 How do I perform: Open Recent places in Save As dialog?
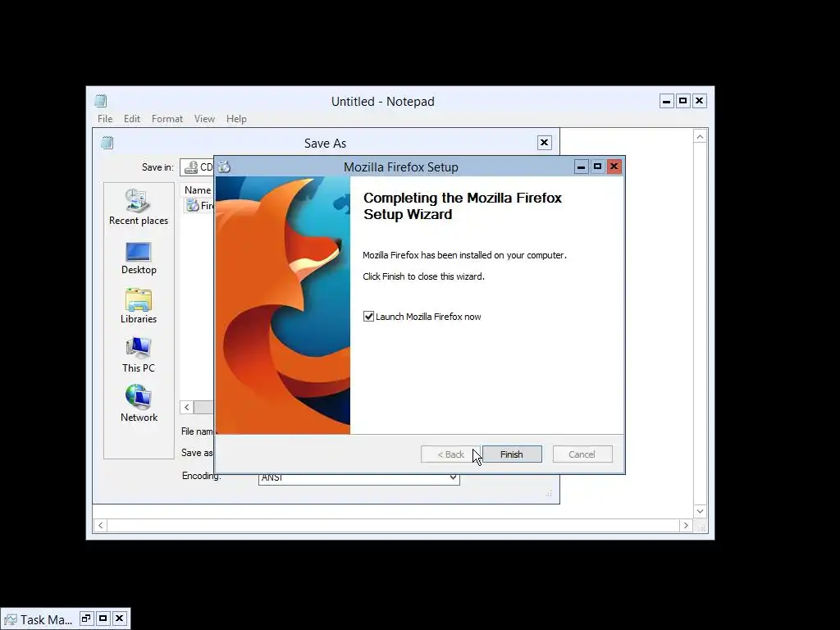click(x=138, y=208)
